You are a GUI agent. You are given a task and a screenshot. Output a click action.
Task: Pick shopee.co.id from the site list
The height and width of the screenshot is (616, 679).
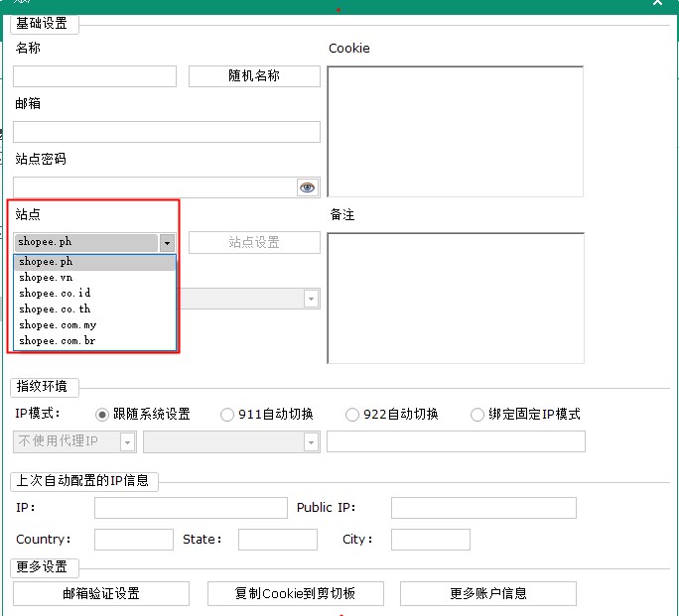click(x=95, y=294)
